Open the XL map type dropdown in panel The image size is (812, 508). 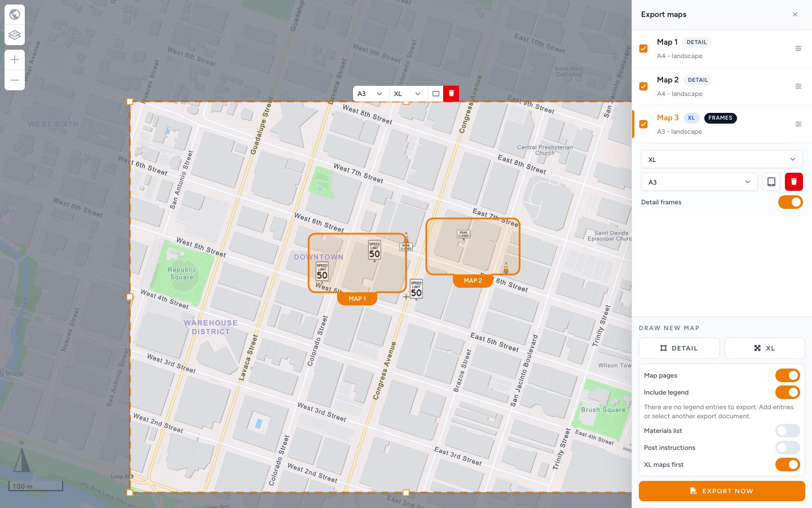point(722,159)
